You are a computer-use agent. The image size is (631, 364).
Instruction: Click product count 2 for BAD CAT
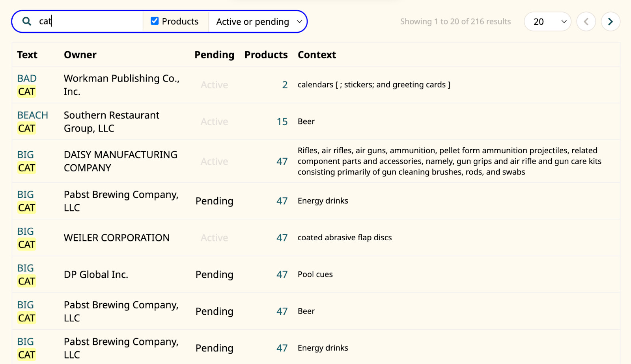pos(285,85)
